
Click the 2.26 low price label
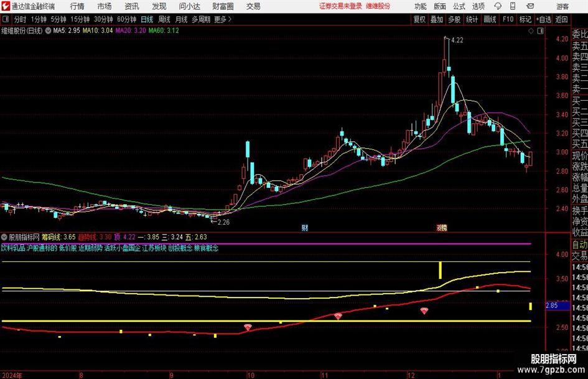coord(223,222)
